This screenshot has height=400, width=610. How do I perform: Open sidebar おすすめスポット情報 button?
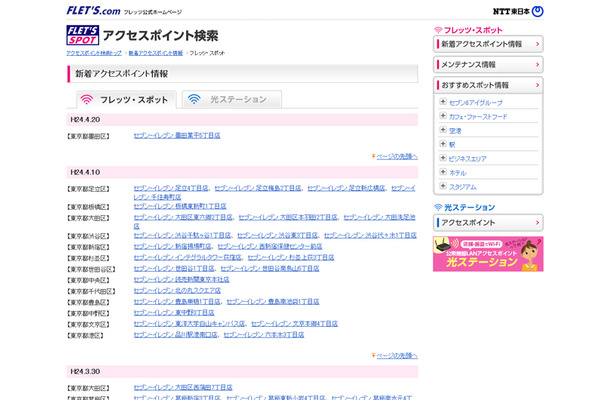click(x=488, y=85)
